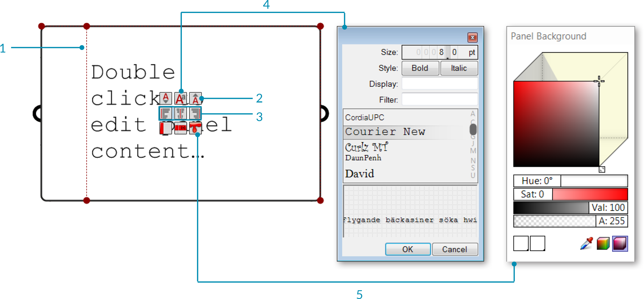The image size is (644, 299).
Task: Choose the David font in list
Action: click(x=360, y=174)
